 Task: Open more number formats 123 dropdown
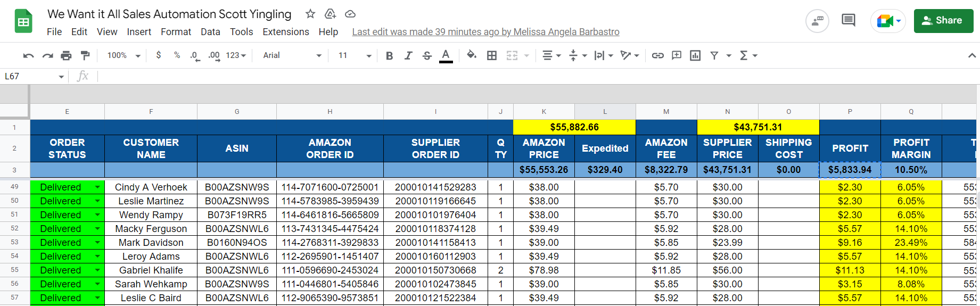[236, 55]
